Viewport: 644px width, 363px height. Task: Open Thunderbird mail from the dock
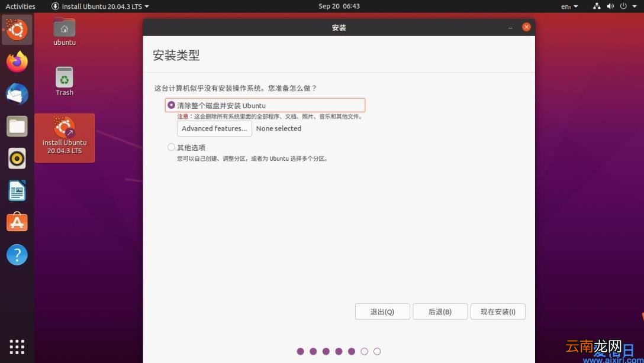(x=17, y=94)
